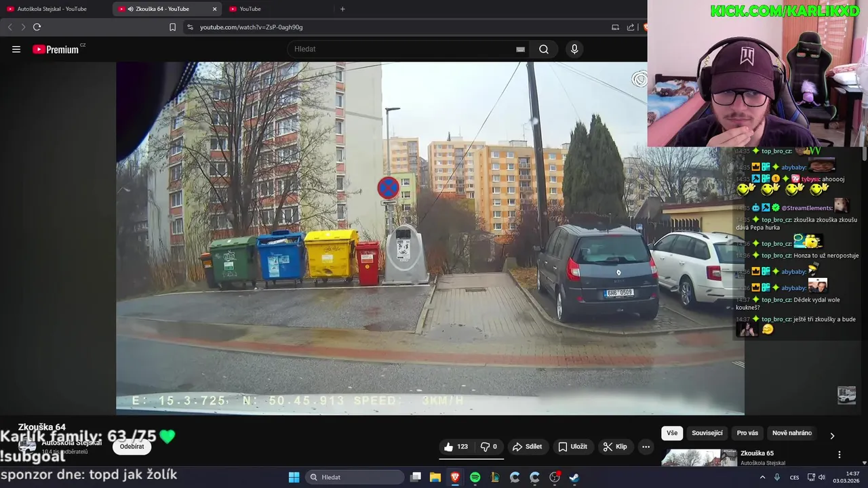Open Brave browser taskbar icon
Image resolution: width=868 pixels, height=488 pixels.
pyautogui.click(x=455, y=477)
